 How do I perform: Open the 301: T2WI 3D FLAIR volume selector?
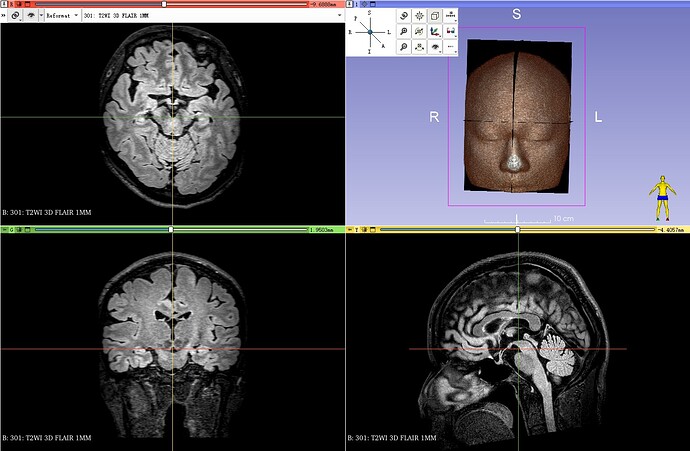(213, 15)
